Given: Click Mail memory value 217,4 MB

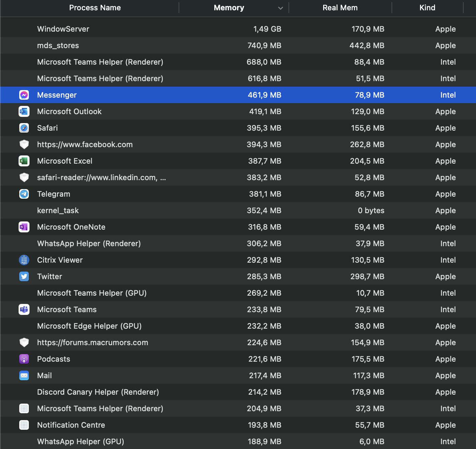Looking at the screenshot, I should coord(265,375).
